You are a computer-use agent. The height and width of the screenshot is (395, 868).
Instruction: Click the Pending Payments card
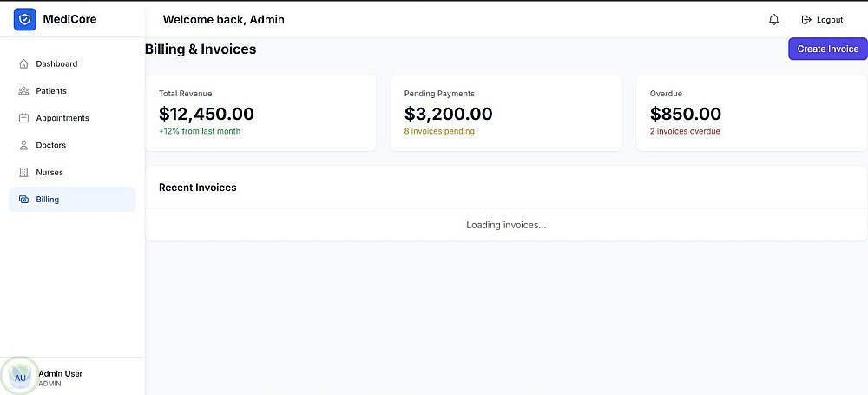tap(506, 113)
